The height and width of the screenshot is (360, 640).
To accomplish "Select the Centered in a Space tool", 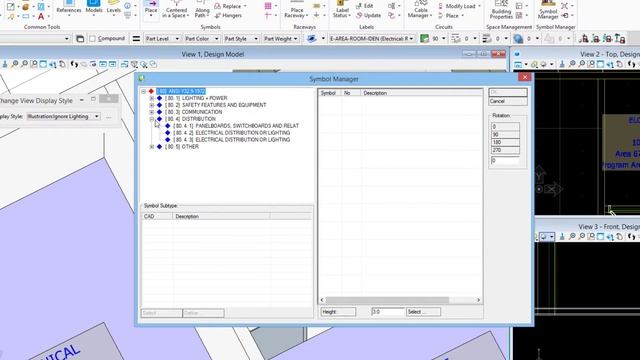I will click(x=176, y=10).
